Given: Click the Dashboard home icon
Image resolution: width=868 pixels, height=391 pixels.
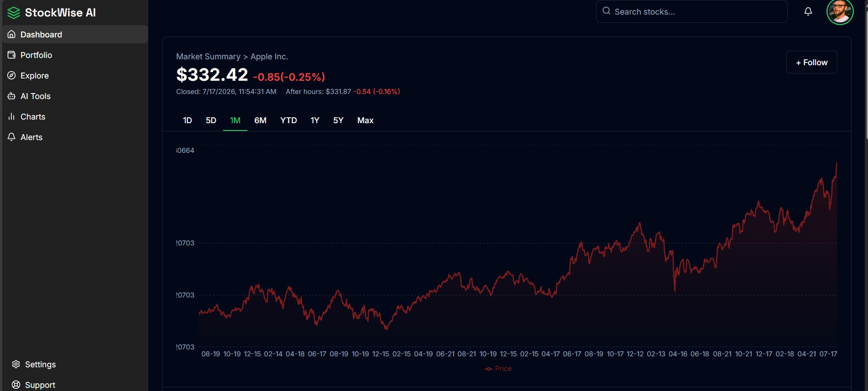Looking at the screenshot, I should [12, 34].
